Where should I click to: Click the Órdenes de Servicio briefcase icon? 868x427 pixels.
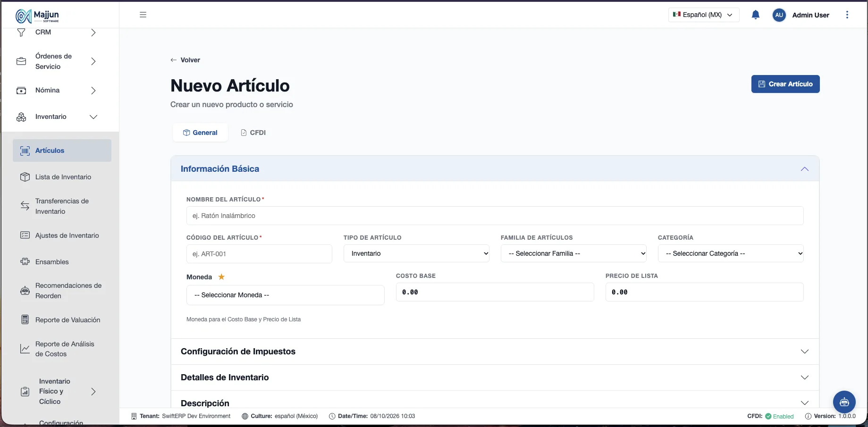tap(21, 61)
